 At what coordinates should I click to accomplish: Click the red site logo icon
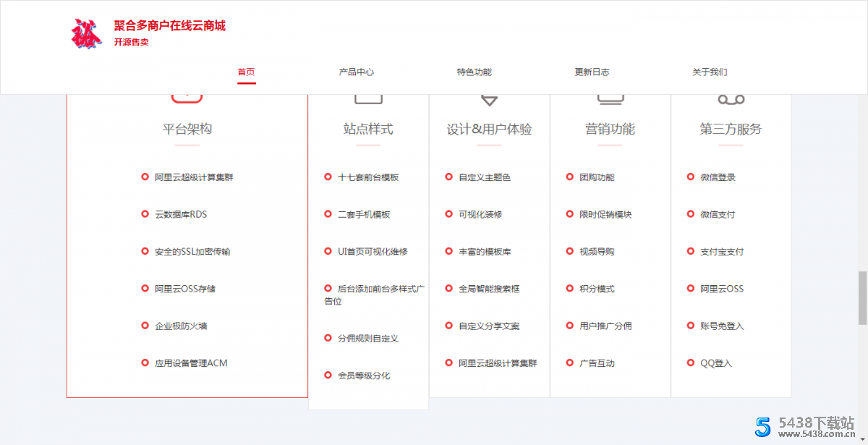[87, 33]
